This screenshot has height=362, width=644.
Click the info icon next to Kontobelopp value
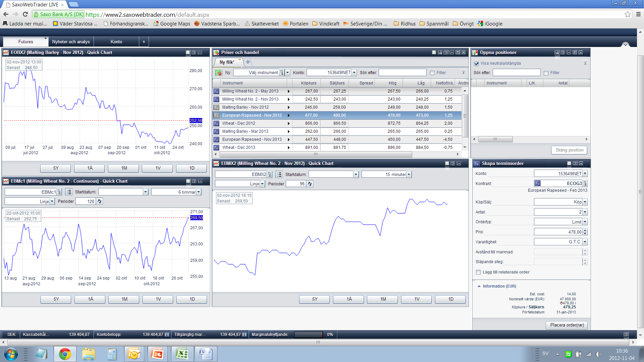(167, 335)
